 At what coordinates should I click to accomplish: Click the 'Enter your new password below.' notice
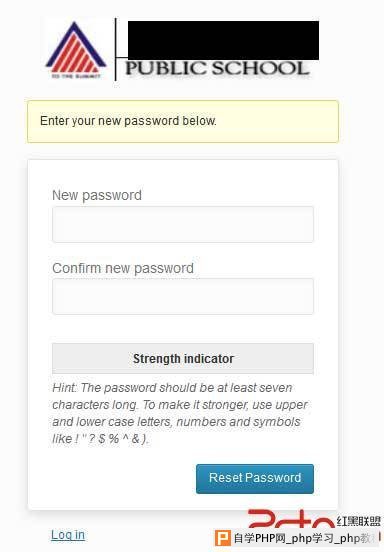tap(183, 121)
